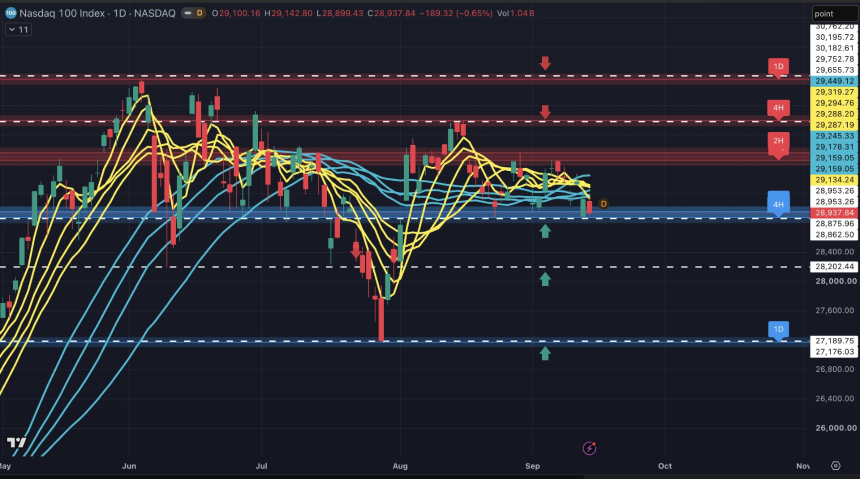Viewport: 860px width, 479px height.
Task: Click the price label 30,182.61
Action: (834, 48)
